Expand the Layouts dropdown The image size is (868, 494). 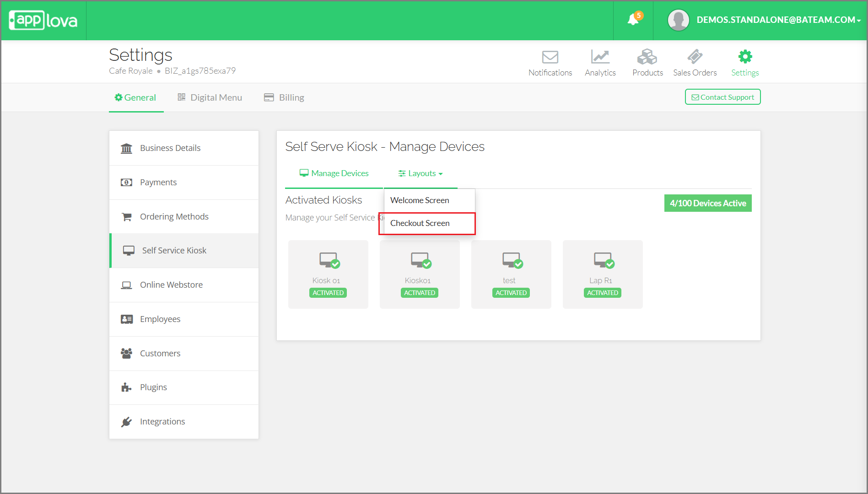(x=421, y=173)
